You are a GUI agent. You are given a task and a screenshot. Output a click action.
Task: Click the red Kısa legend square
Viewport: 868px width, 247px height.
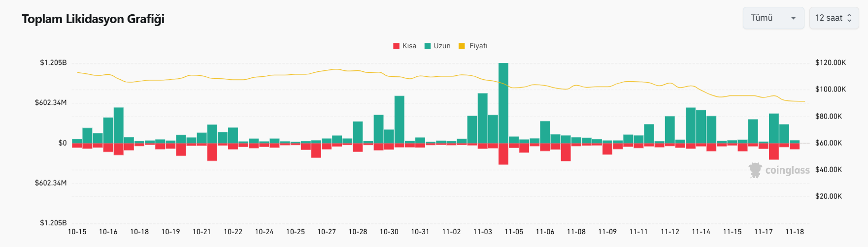(396, 46)
